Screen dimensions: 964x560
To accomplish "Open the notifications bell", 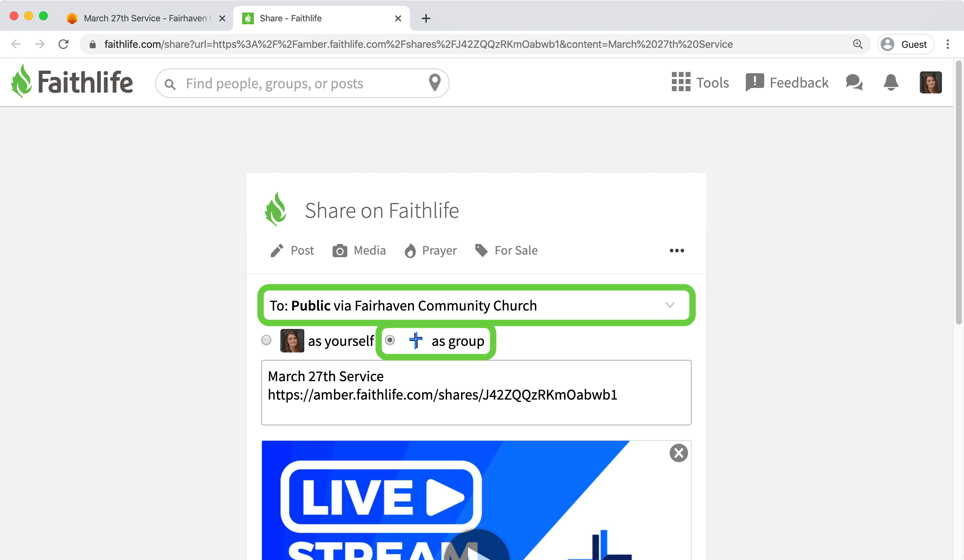I will coord(891,82).
